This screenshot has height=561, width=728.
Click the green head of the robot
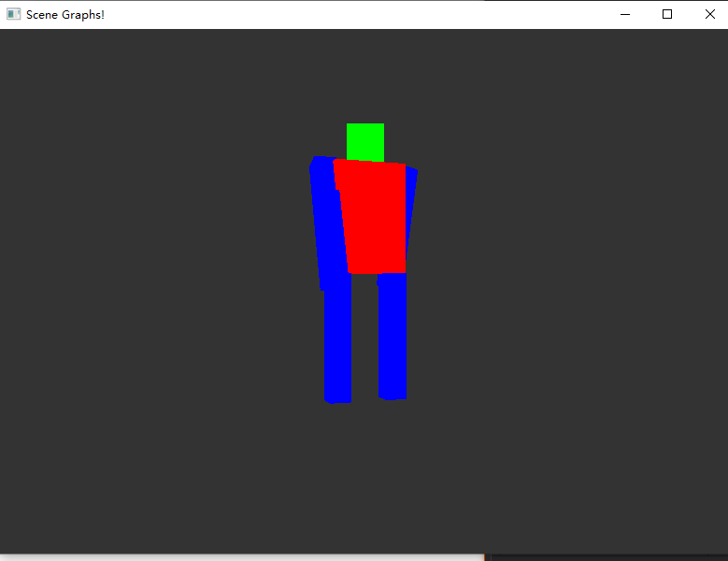[365, 142]
